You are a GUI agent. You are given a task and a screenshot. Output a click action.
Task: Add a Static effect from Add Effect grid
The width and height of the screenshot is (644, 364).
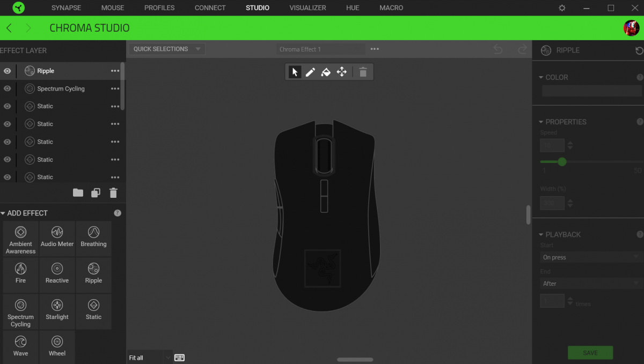(x=93, y=311)
